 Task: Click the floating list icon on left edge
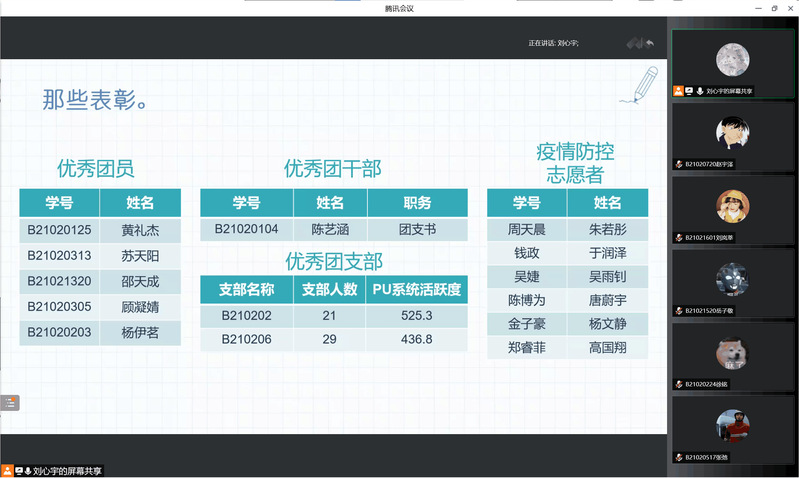pos(10,403)
